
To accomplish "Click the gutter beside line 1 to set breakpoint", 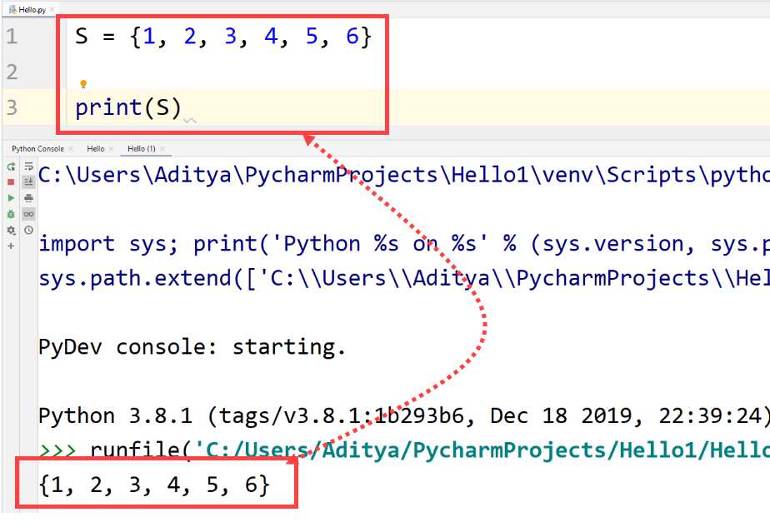I will click(x=42, y=35).
